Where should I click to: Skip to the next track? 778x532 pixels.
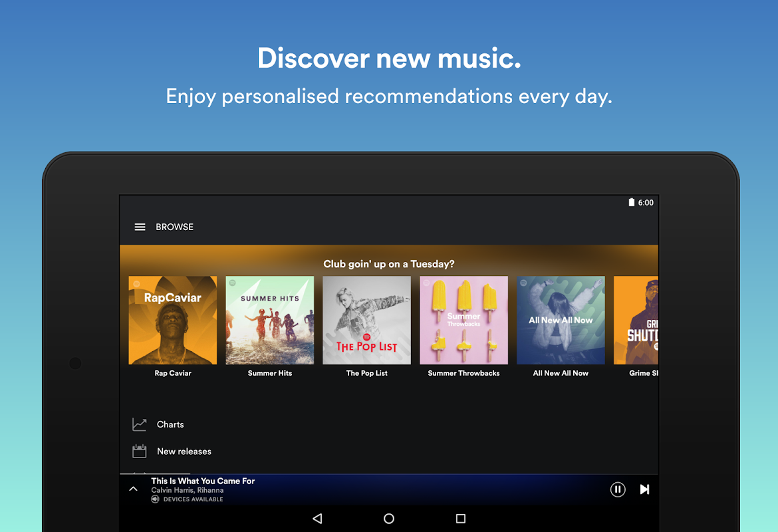coord(644,489)
